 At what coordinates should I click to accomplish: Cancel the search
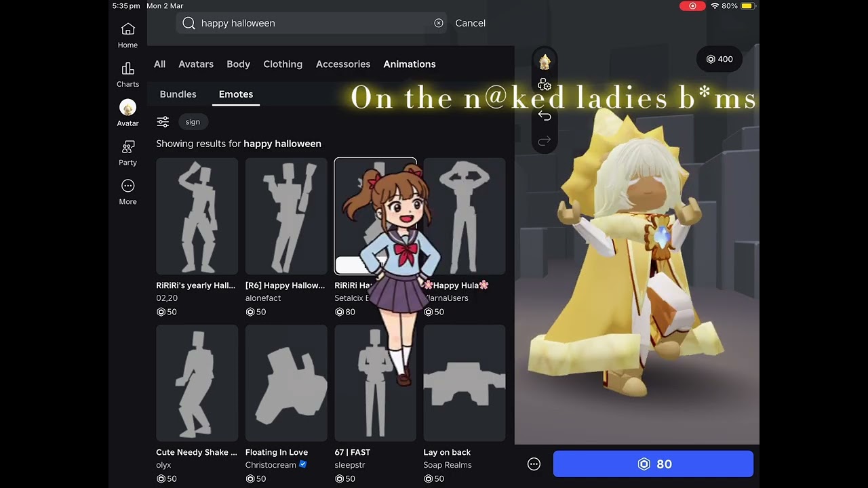coord(470,23)
